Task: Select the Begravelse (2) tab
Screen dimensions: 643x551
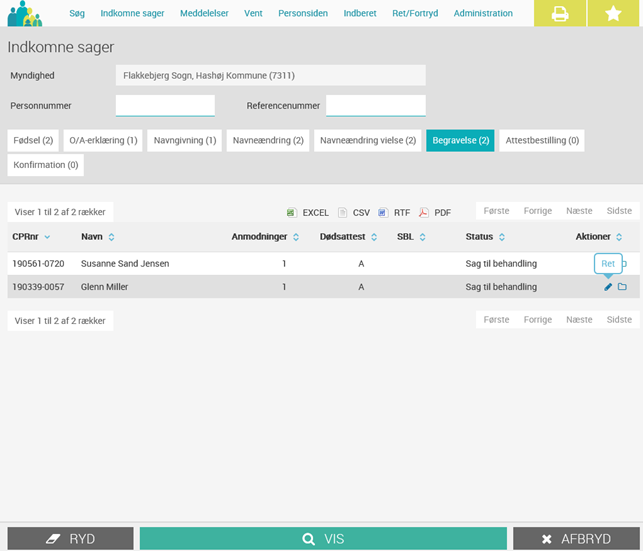Action: click(x=461, y=141)
